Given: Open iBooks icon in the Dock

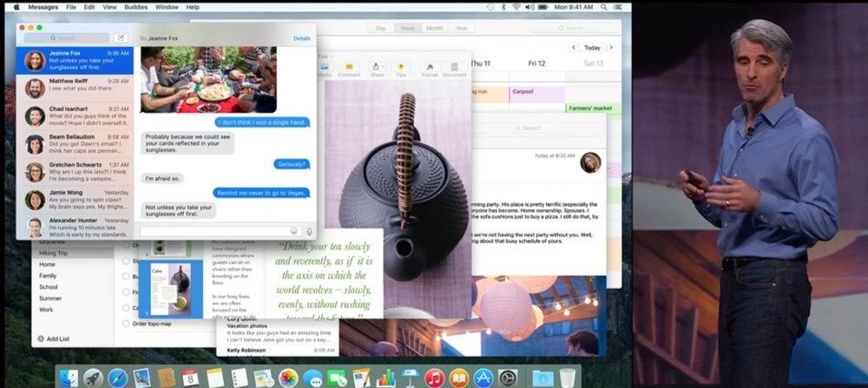Looking at the screenshot, I should (459, 378).
